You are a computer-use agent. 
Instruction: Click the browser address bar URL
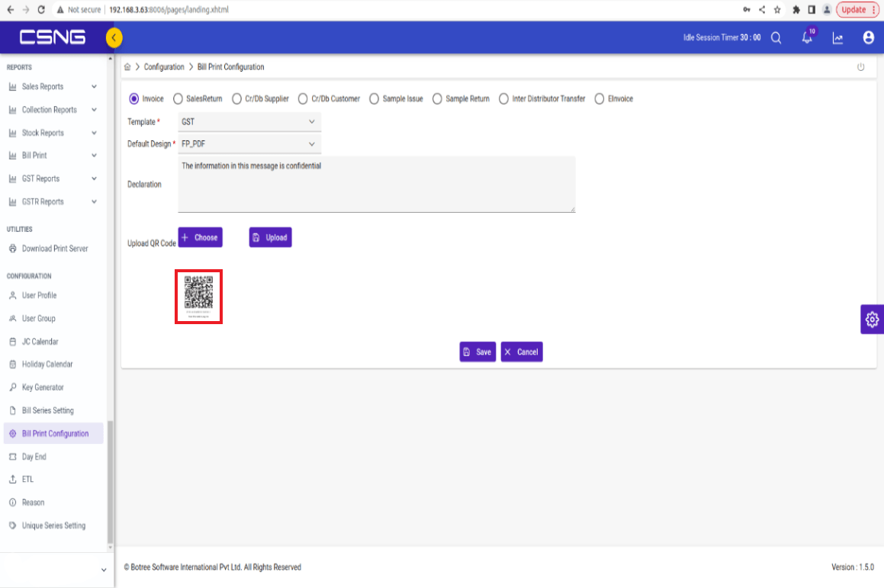(169, 10)
